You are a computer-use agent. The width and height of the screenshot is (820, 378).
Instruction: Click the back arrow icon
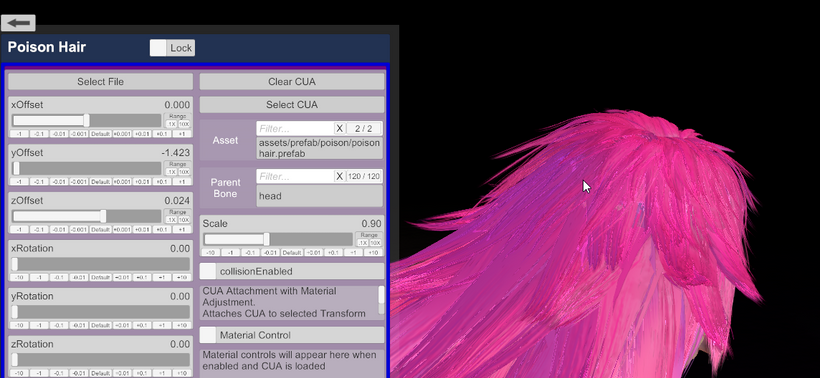[18, 23]
